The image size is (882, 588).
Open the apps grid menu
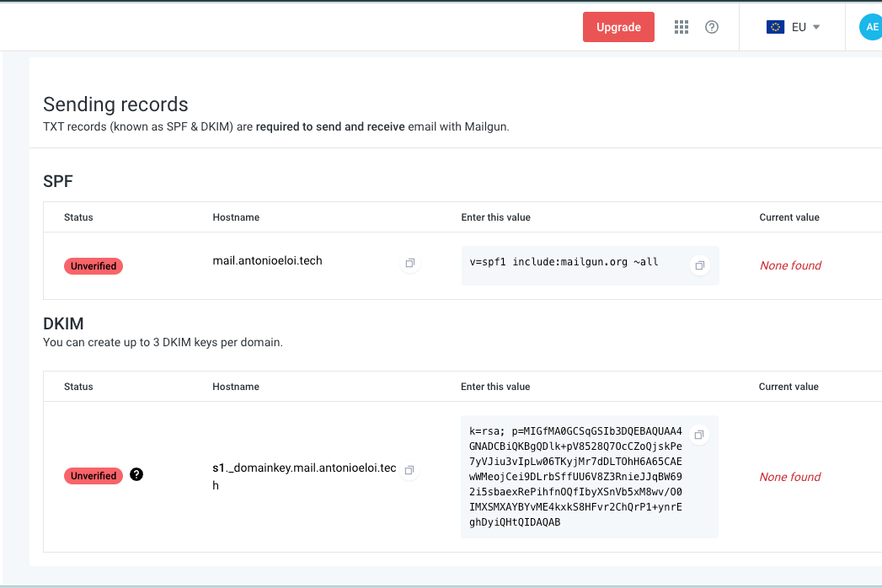pyautogui.click(x=682, y=27)
